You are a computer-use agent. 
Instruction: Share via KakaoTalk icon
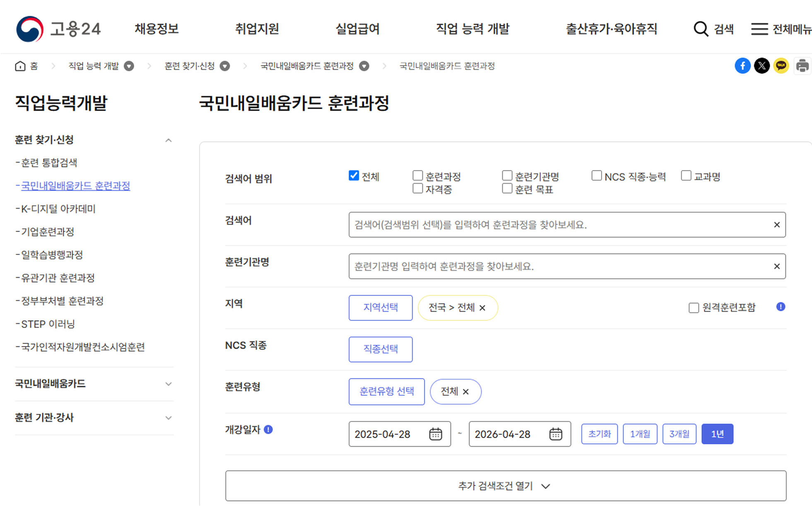click(781, 66)
